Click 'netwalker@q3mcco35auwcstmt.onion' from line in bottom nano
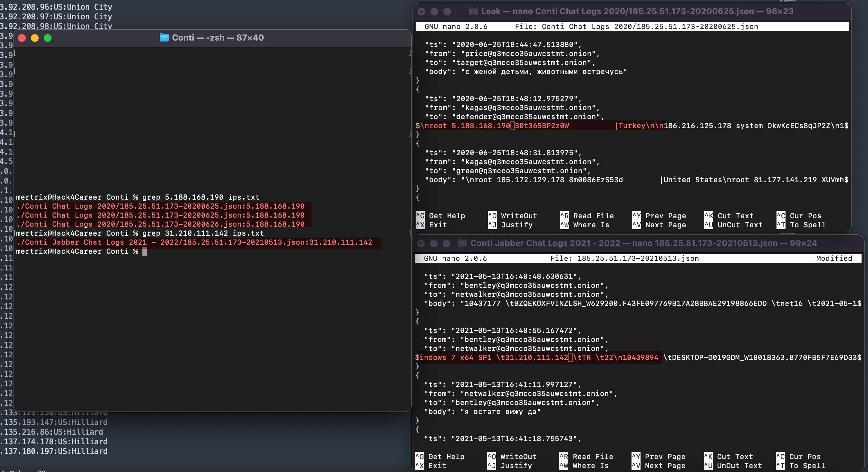 point(521,393)
